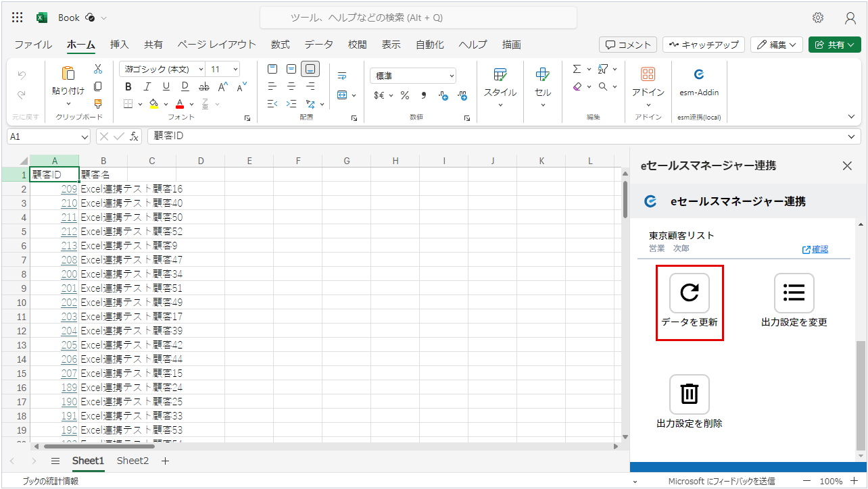868x489 pixels.
Task: Apply the yellow fill color bucket
Action: (x=153, y=104)
